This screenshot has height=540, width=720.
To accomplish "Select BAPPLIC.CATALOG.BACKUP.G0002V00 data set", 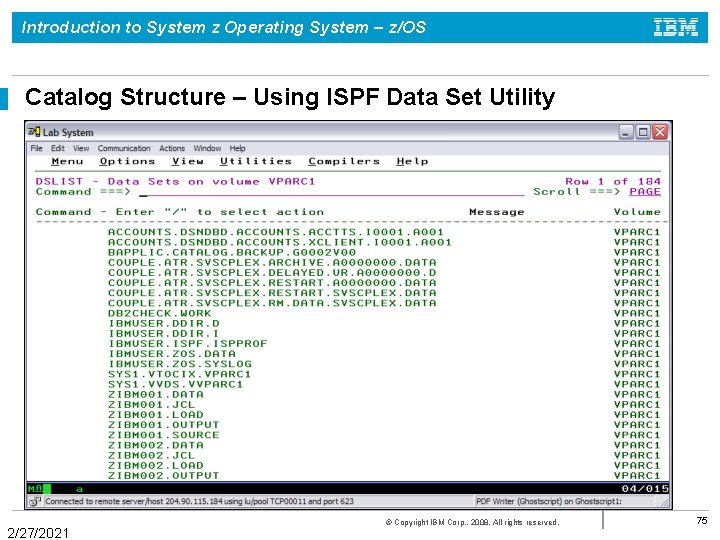I will (x=232, y=252).
